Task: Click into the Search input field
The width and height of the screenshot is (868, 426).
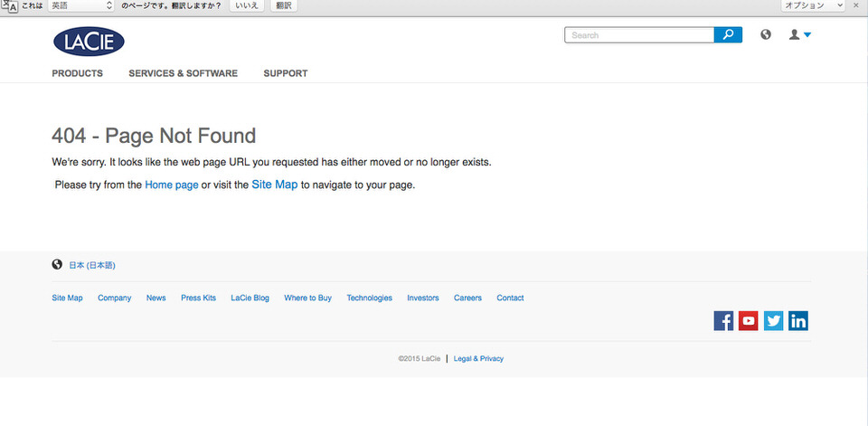Action: 639,35
